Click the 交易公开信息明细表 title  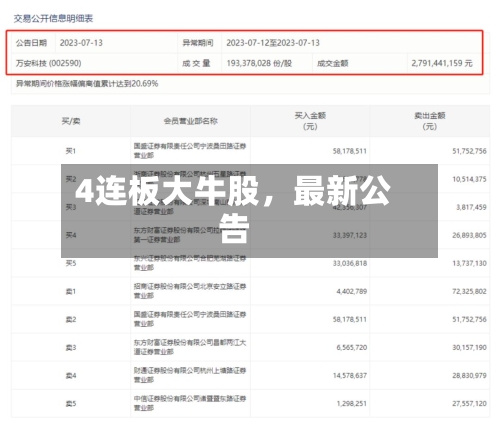[x=53, y=19]
